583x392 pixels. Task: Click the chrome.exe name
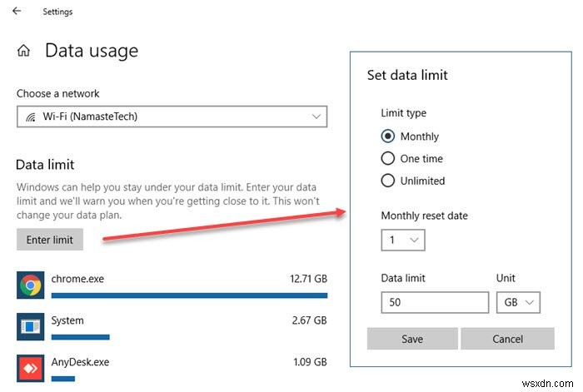coord(77,279)
